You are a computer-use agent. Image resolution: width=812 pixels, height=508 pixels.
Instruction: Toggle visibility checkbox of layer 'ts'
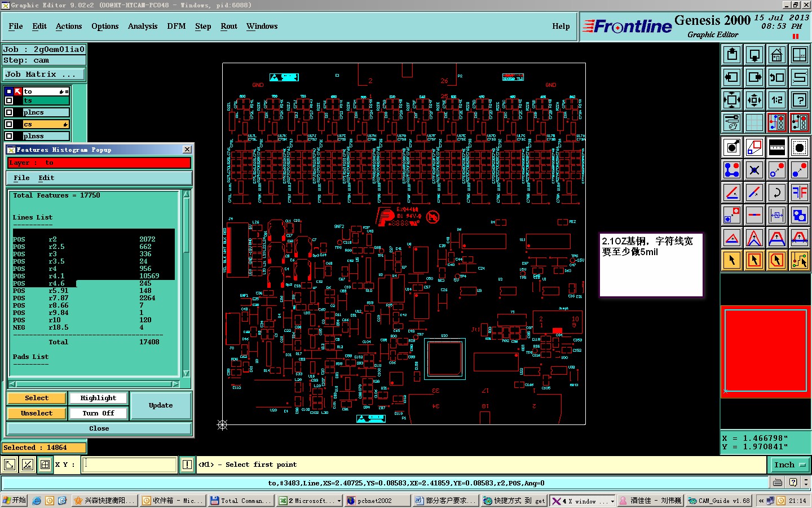pyautogui.click(x=9, y=100)
